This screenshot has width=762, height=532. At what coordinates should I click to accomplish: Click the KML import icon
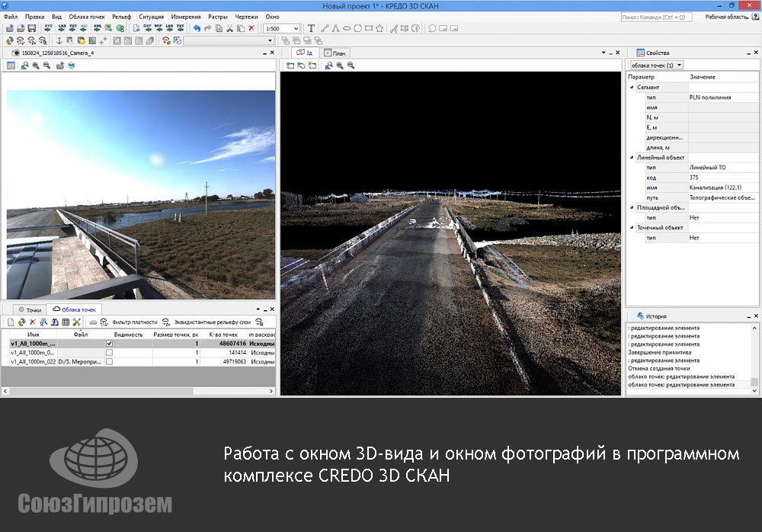[x=98, y=28]
